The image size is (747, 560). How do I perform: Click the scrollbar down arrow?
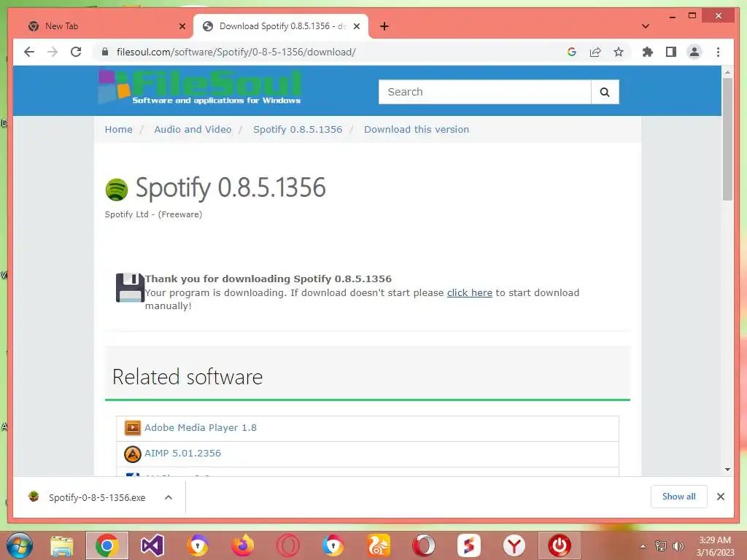pyautogui.click(x=727, y=470)
